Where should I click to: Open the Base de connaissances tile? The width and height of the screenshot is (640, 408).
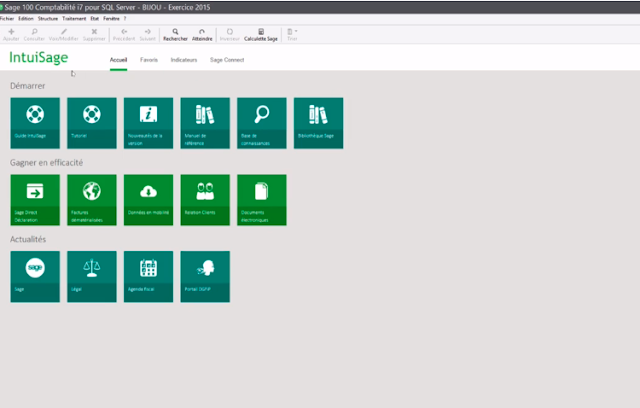point(262,123)
